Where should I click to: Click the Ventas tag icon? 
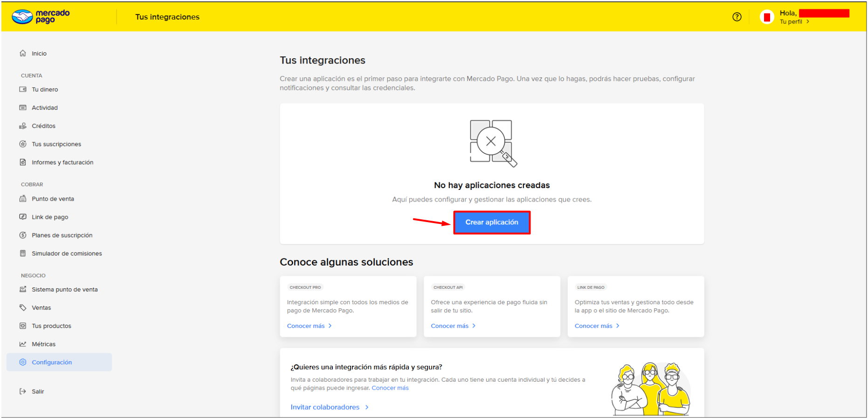(x=23, y=307)
